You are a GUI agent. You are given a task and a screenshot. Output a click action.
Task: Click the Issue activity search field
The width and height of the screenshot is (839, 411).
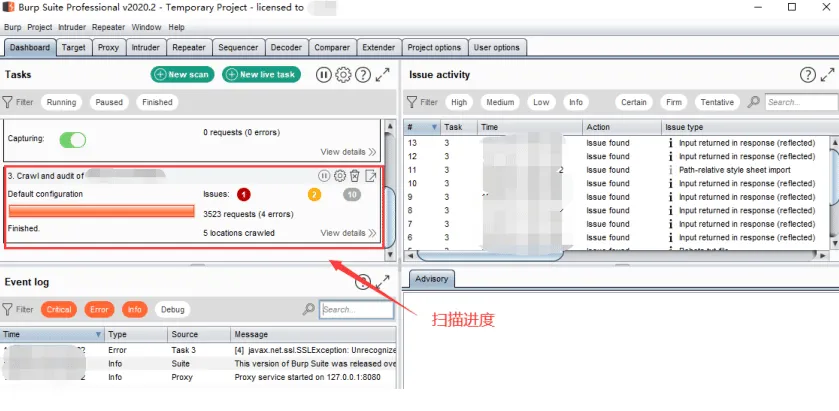[x=801, y=102]
